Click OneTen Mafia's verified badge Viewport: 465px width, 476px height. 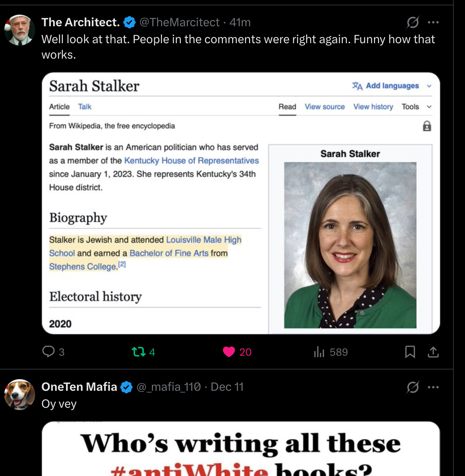(x=126, y=387)
